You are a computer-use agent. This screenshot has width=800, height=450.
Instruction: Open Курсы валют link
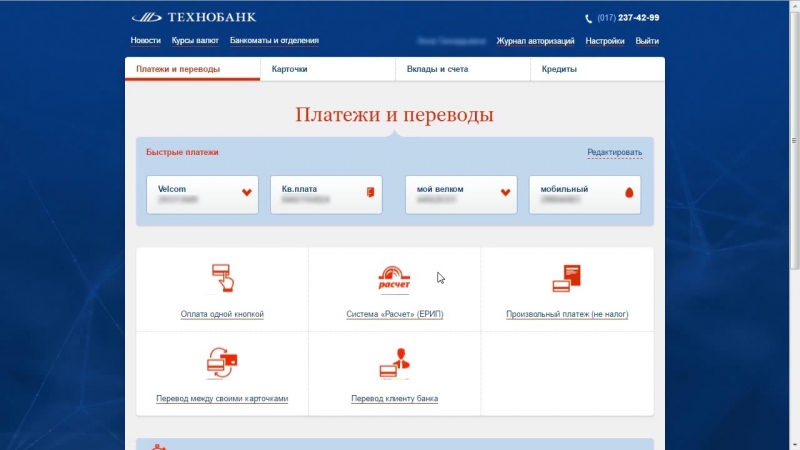[195, 41]
